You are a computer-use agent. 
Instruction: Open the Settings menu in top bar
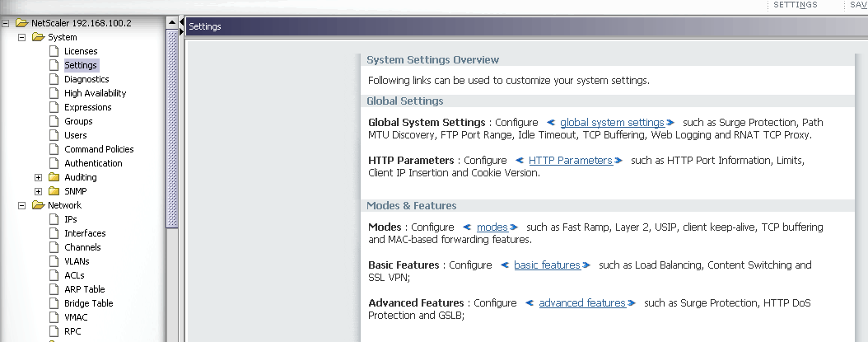point(795,5)
